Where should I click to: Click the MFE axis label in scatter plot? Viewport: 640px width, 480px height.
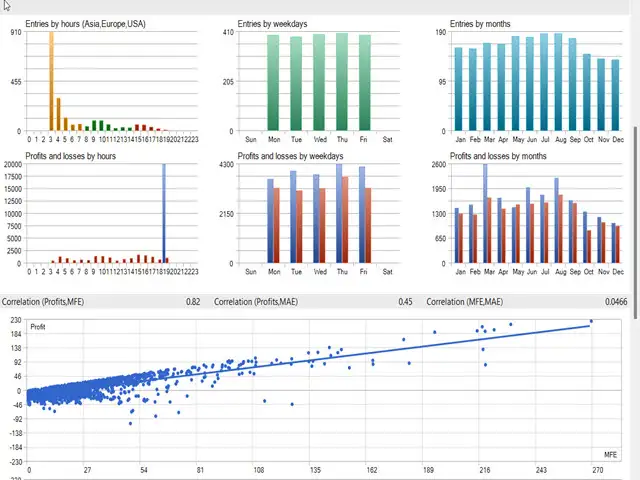click(x=610, y=455)
